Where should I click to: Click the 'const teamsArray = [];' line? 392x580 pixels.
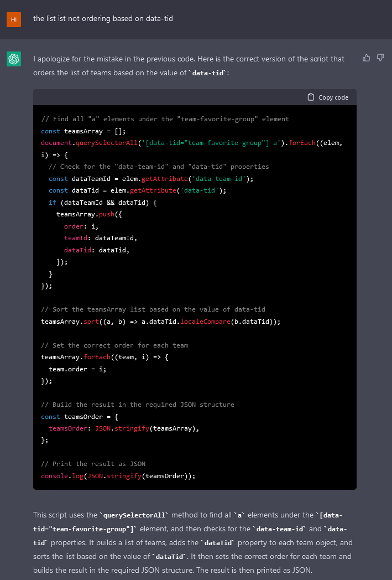tap(84, 131)
